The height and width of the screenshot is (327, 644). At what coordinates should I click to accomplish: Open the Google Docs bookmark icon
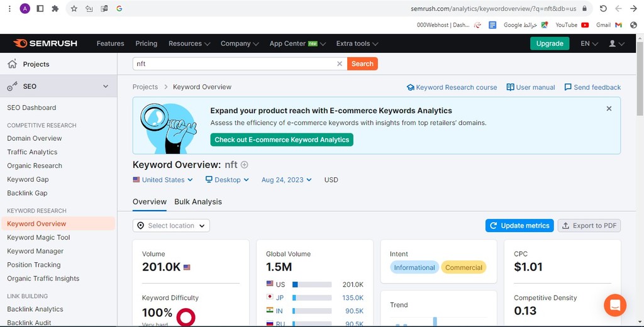(492, 25)
